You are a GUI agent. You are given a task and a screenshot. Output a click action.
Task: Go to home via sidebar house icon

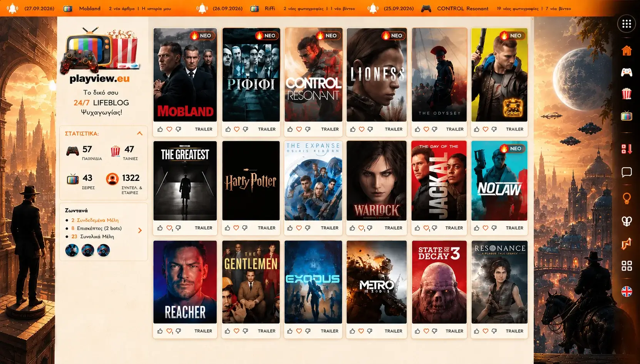[627, 50]
